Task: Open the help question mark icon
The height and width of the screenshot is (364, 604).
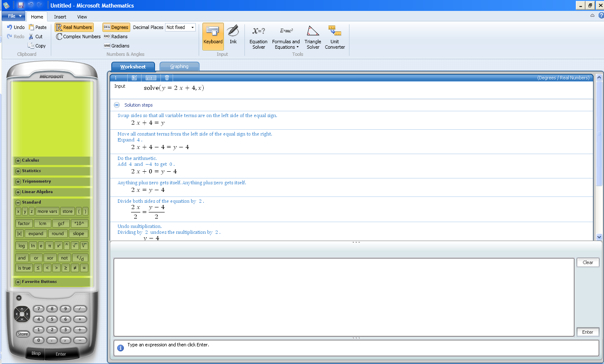Action: click(601, 16)
